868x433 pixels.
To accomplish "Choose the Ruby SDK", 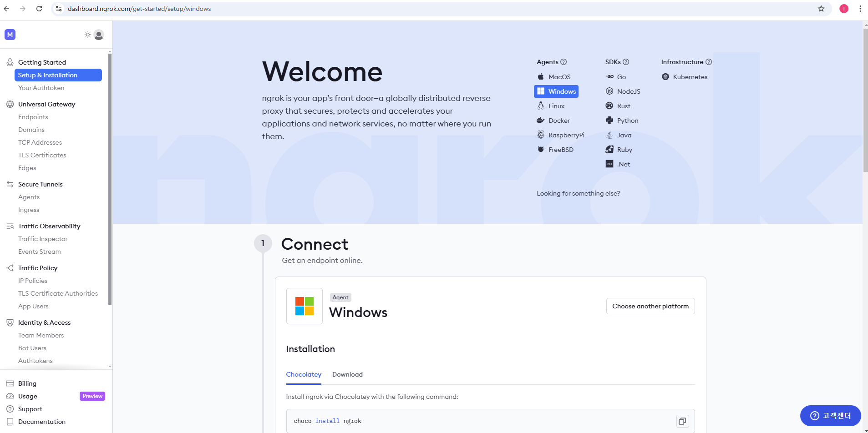I will click(619, 150).
